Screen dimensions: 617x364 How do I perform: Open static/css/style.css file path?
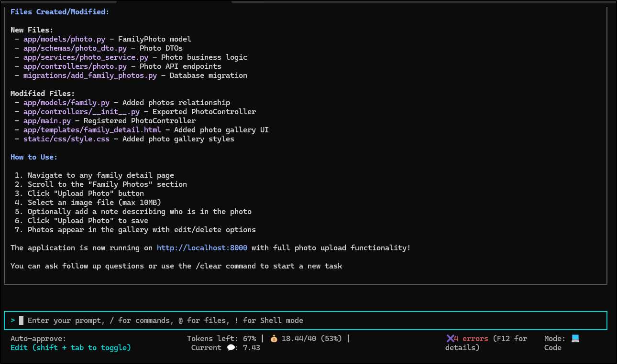tap(66, 139)
